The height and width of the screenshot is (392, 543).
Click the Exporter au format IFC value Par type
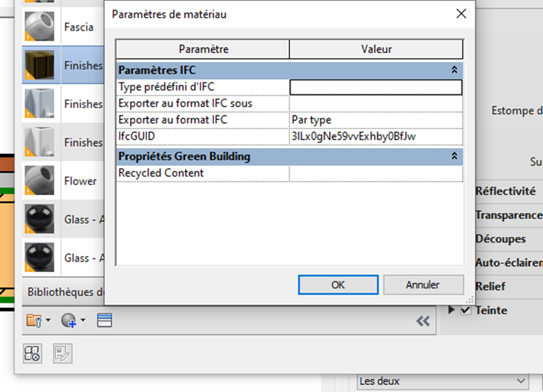[375, 119]
